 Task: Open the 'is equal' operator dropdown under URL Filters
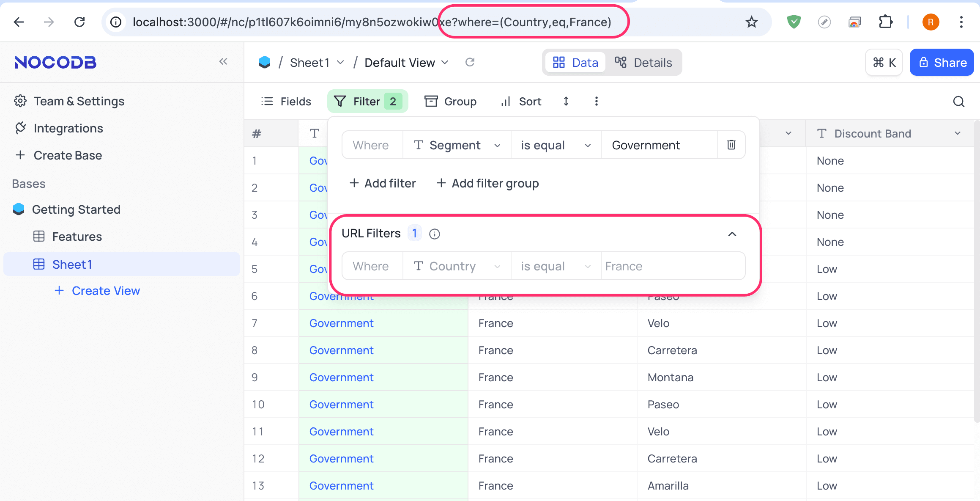555,266
